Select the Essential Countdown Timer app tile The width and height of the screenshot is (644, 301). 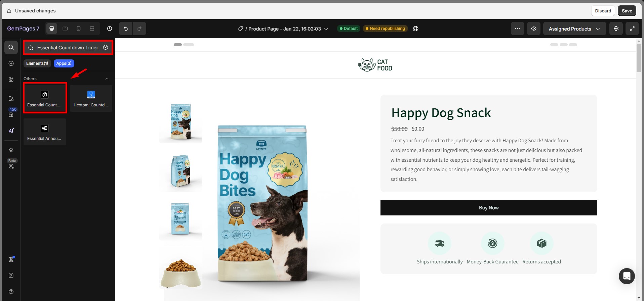45,98
